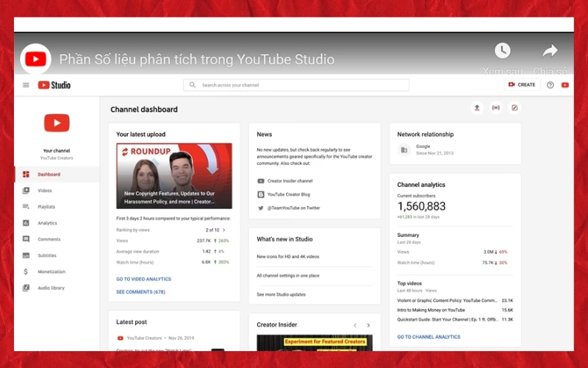The height and width of the screenshot is (368, 588).
Task: Go to next Creator Insider card
Action: coord(368,325)
